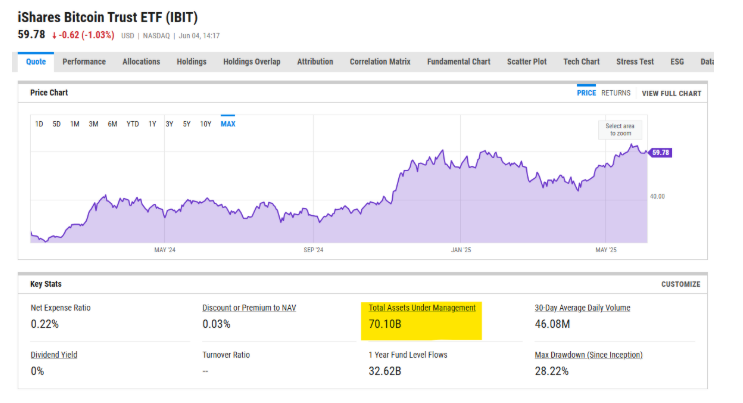
Task: Open the Scatter Plot tab
Action: tap(527, 62)
